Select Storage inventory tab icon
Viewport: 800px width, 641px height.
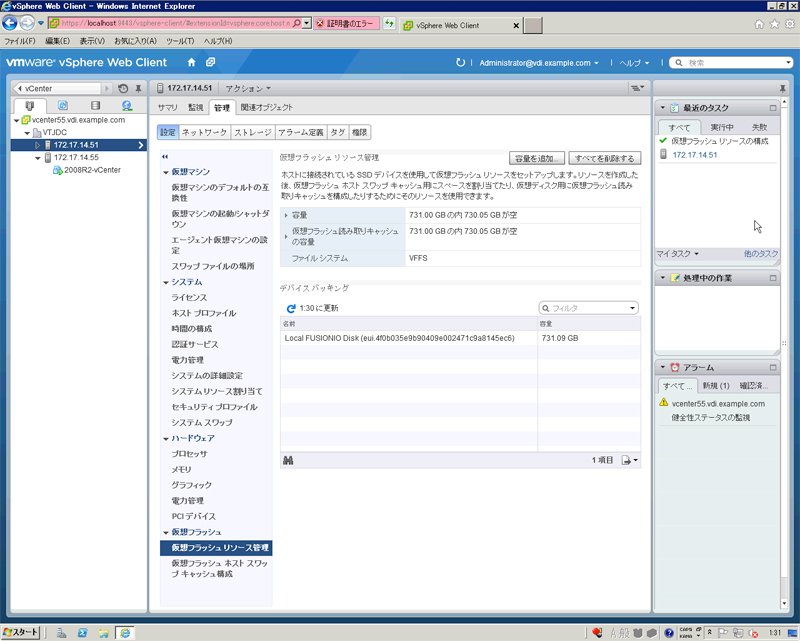[95, 106]
